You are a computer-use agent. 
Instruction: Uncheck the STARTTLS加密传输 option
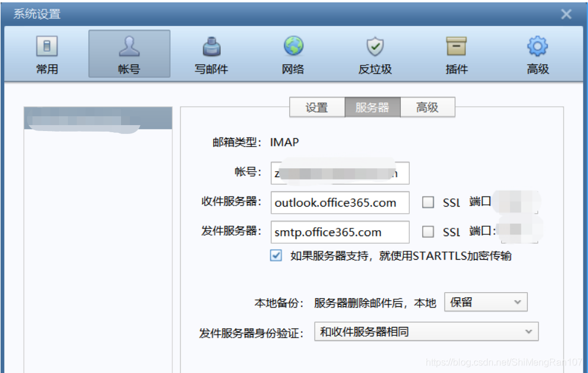point(276,256)
